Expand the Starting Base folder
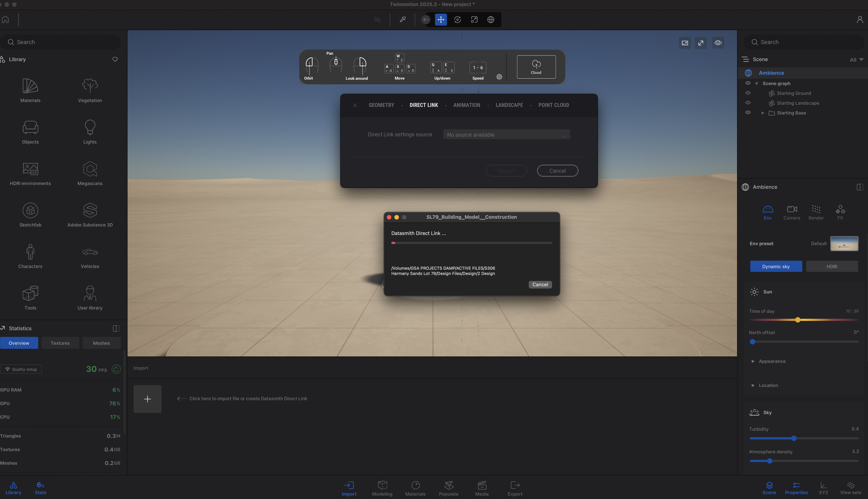868x499 pixels. tap(762, 113)
